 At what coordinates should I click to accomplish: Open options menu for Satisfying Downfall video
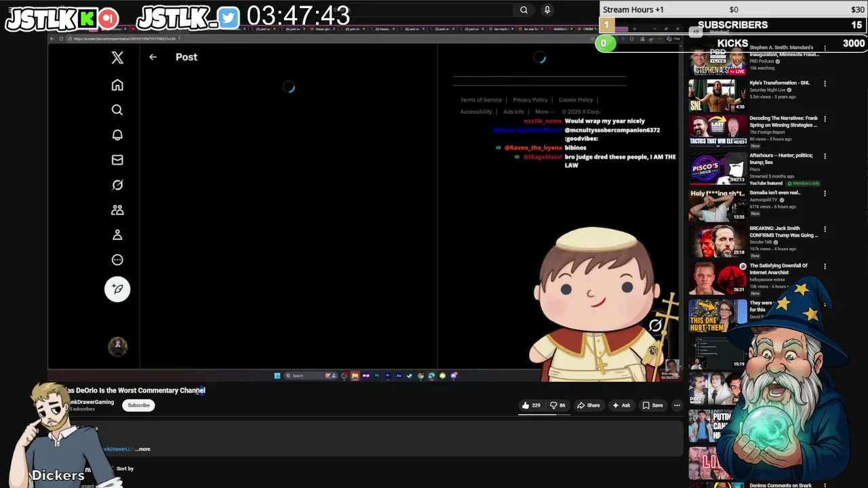[x=825, y=266]
